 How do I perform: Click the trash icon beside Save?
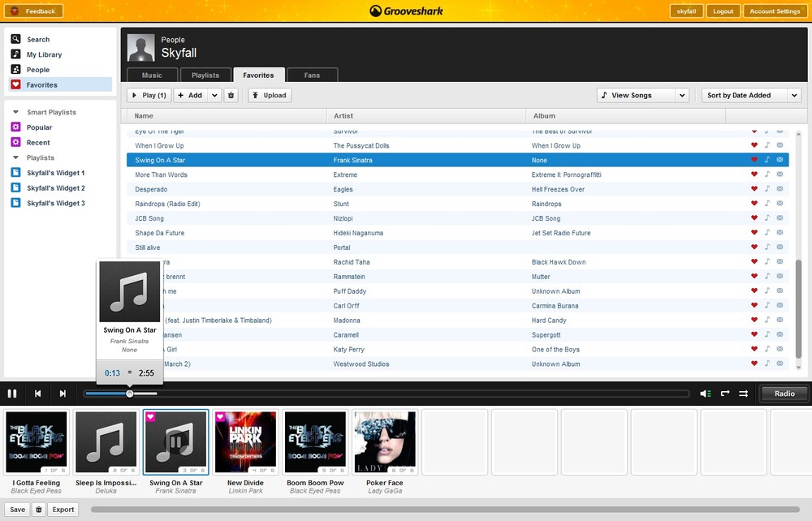tap(39, 510)
